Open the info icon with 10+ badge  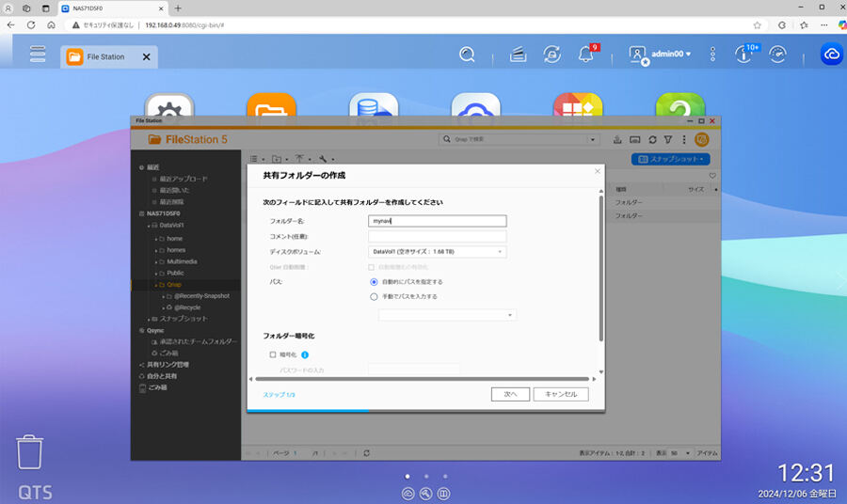tap(745, 54)
